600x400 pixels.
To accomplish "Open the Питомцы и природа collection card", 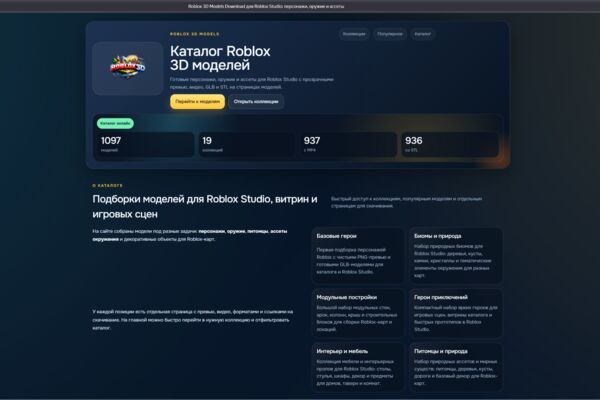I will 456,367.
